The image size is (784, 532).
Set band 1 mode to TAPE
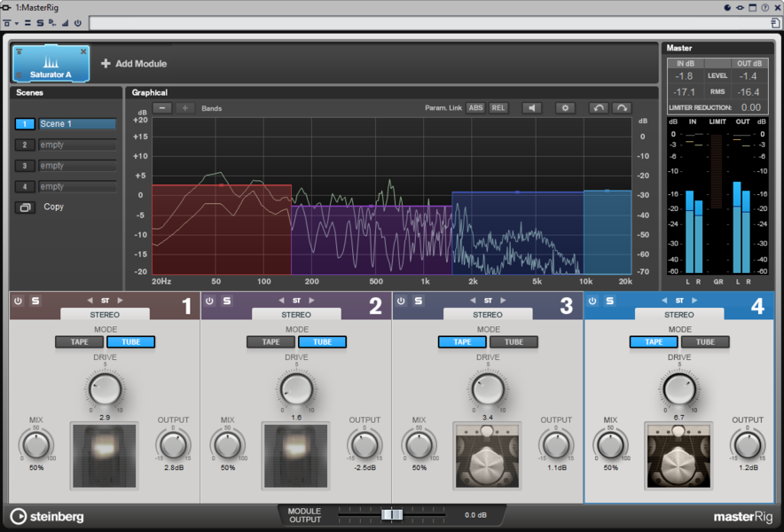point(80,342)
